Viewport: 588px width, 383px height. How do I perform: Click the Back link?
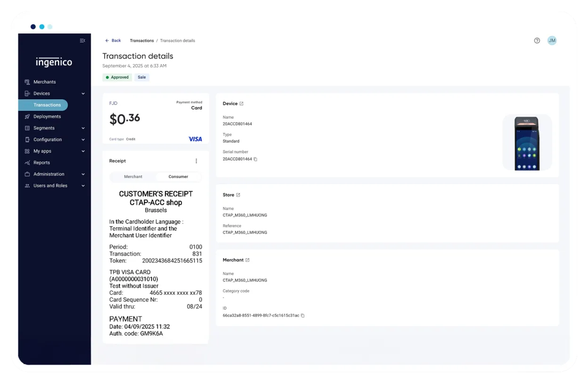[x=113, y=41]
